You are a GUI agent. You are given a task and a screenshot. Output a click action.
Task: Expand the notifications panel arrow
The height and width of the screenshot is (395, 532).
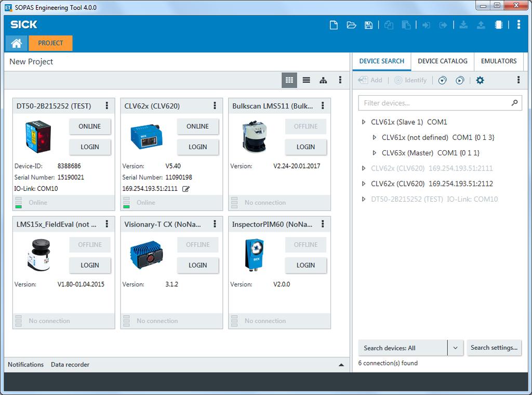[x=341, y=365]
